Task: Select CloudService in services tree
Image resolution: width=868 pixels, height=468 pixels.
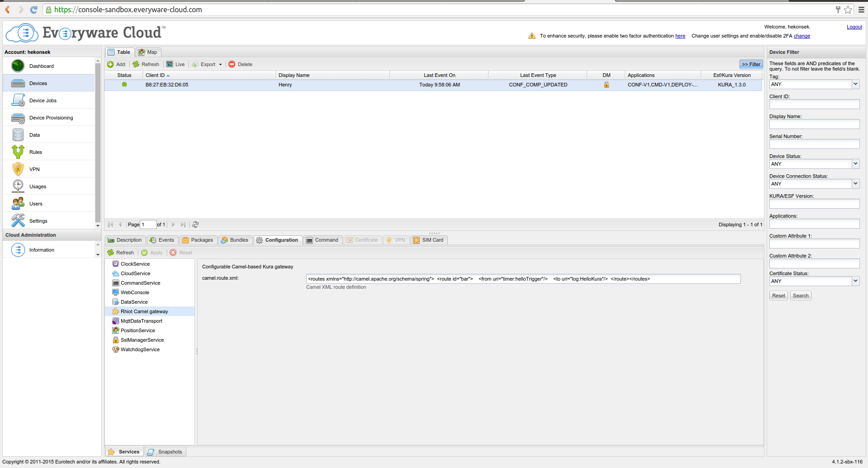Action: 136,273
